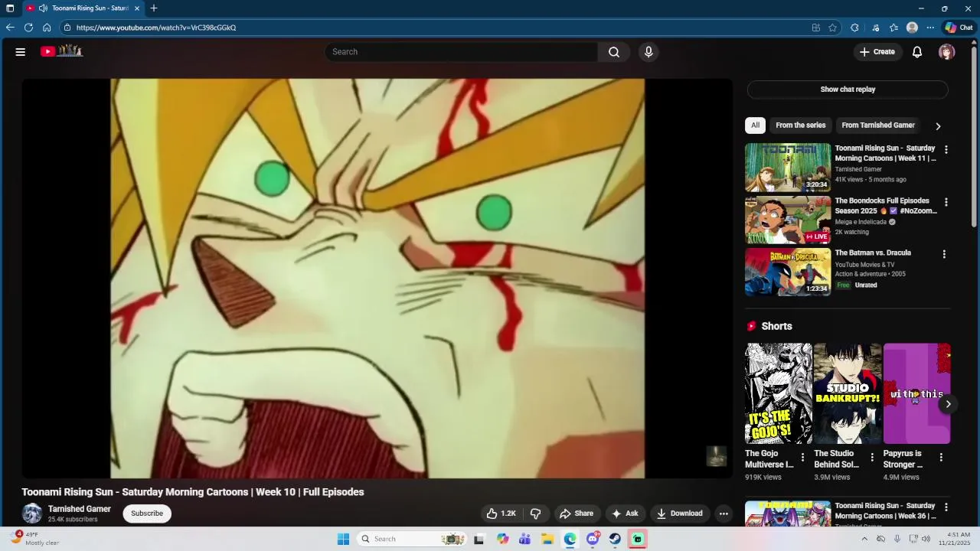Open options for Toonami Week 36 video
This screenshot has width=980, height=551.
(946, 507)
